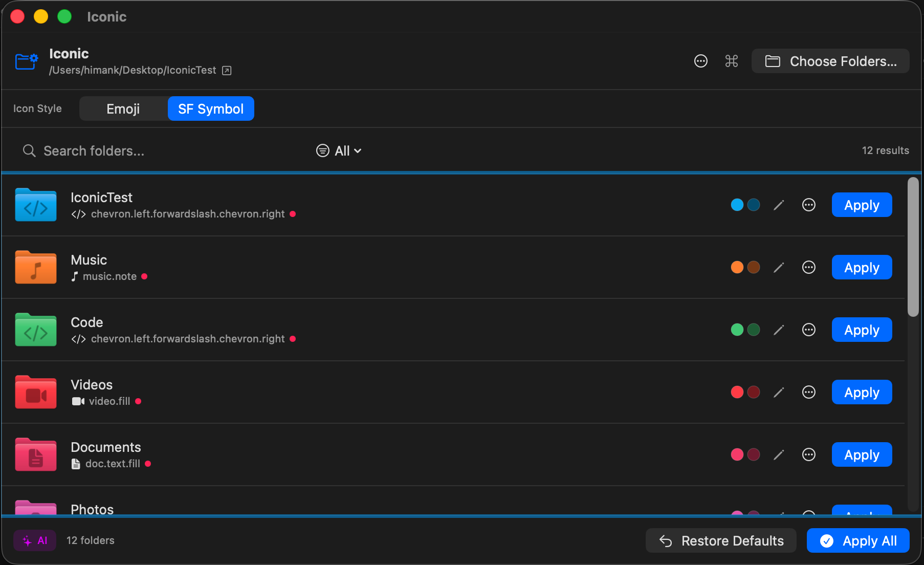The width and height of the screenshot is (924, 565).
Task: Click the 12 folders status text
Action: (91, 540)
